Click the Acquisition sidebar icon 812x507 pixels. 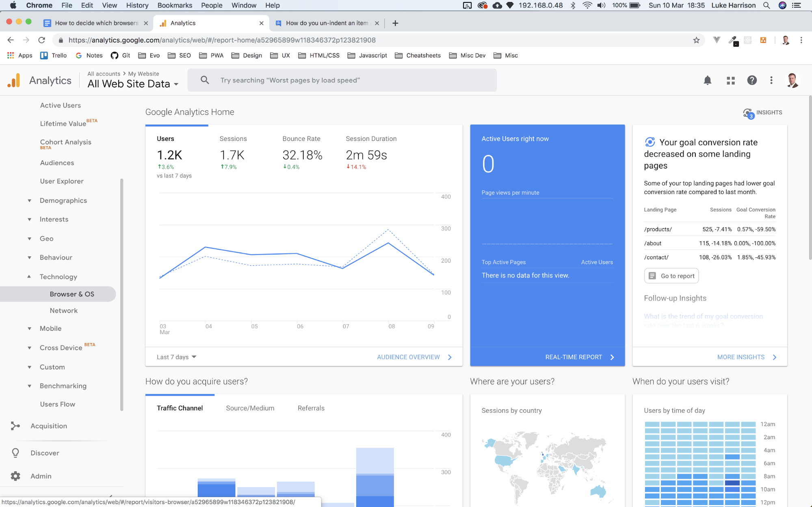pyautogui.click(x=15, y=426)
